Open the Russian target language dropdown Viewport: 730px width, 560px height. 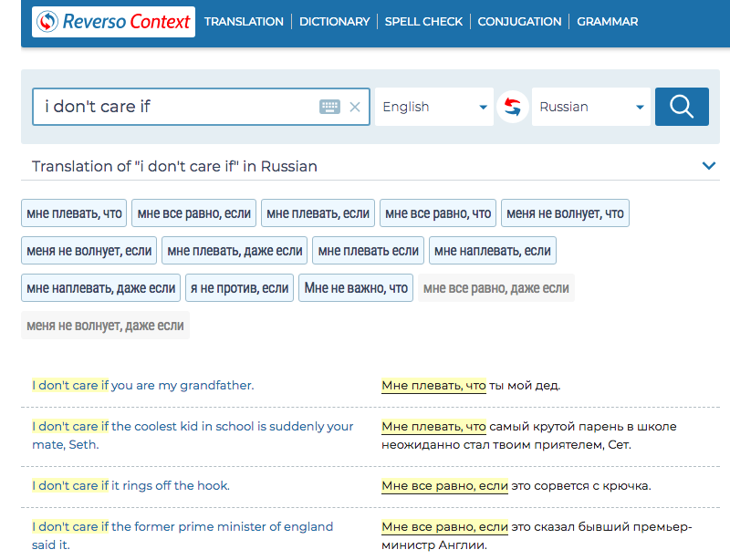[591, 107]
